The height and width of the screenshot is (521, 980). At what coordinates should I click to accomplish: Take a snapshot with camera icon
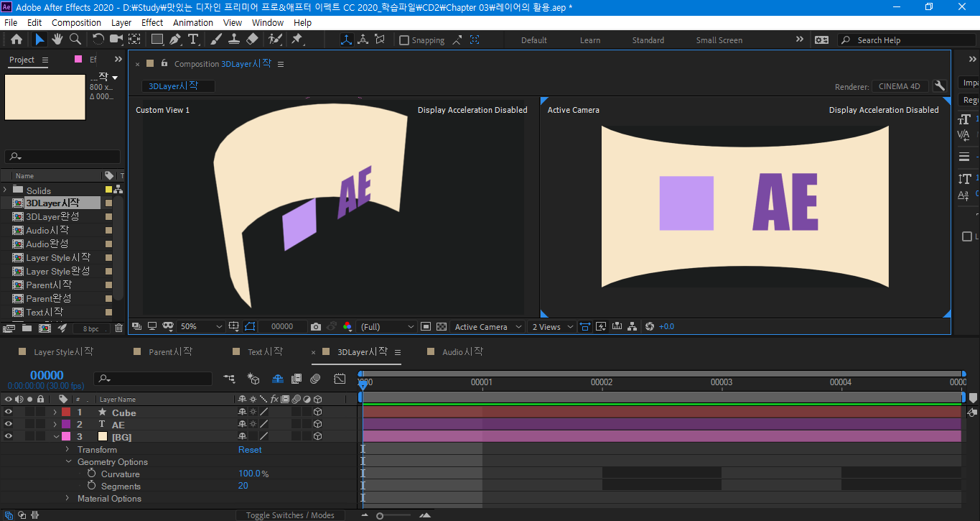pyautogui.click(x=316, y=326)
